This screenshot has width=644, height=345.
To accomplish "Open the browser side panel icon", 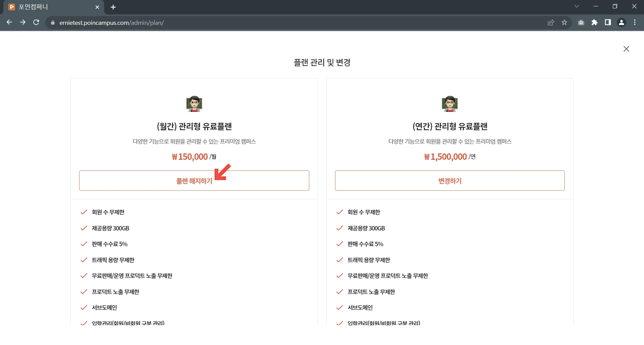I will point(608,22).
